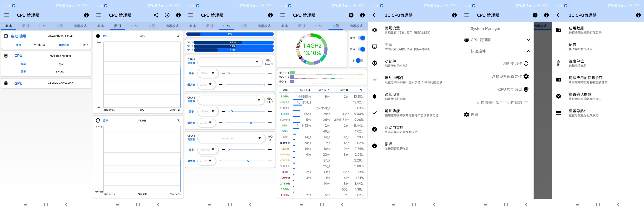Click the magnifier icon on the 频率 graph
The image size is (644, 210).
pos(178,121)
